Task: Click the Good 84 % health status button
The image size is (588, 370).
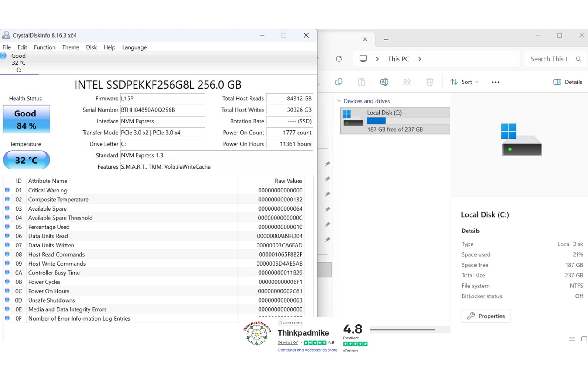Action: point(26,119)
